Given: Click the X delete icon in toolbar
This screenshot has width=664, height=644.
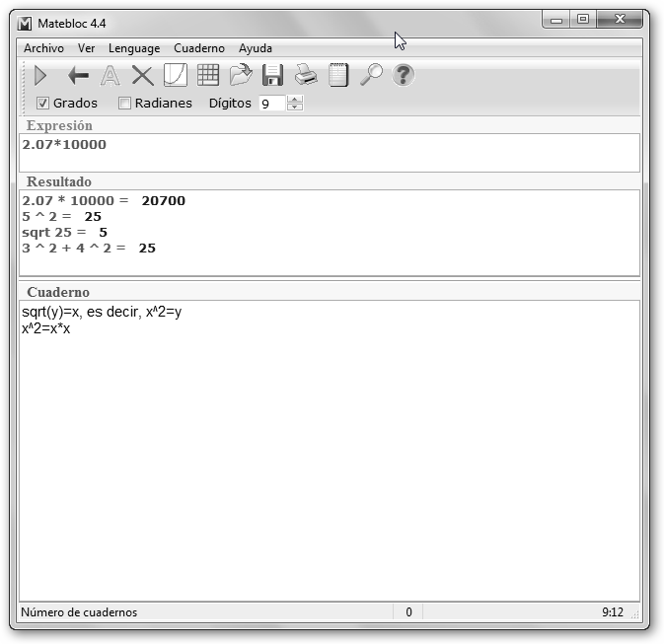Looking at the screenshot, I should pos(142,75).
